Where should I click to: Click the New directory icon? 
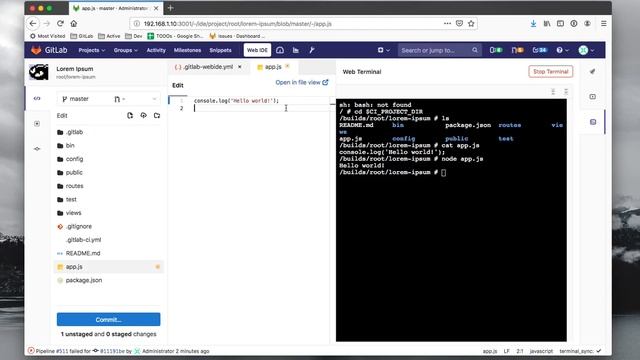tap(157, 116)
